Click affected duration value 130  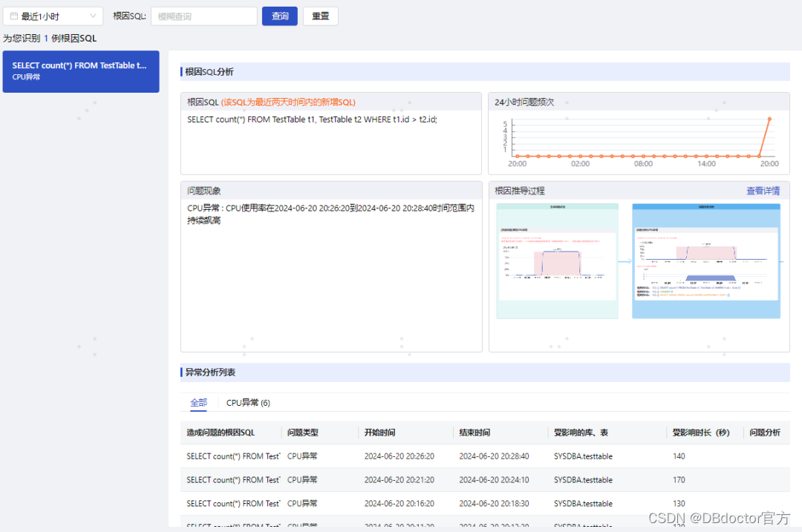click(679, 503)
